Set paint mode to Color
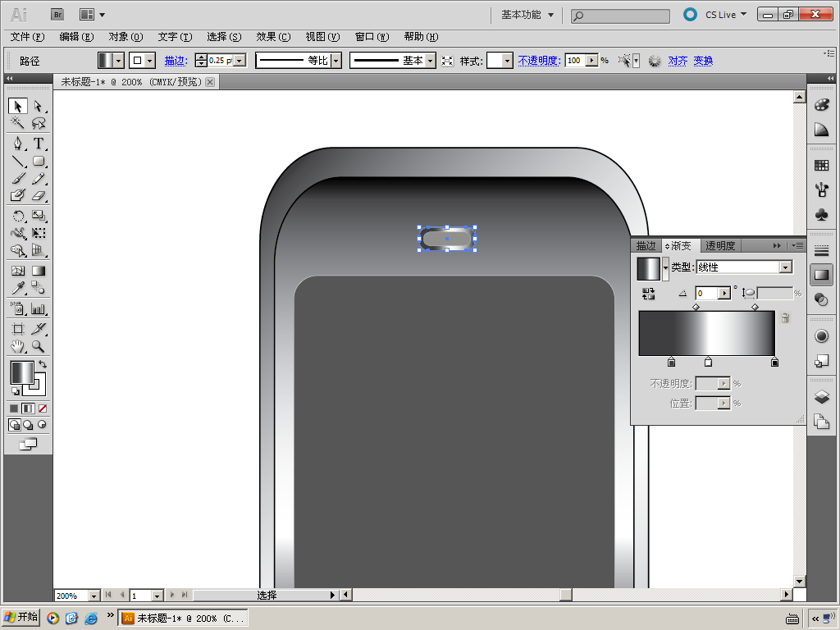Screen dimensions: 840x630 tap(14, 409)
